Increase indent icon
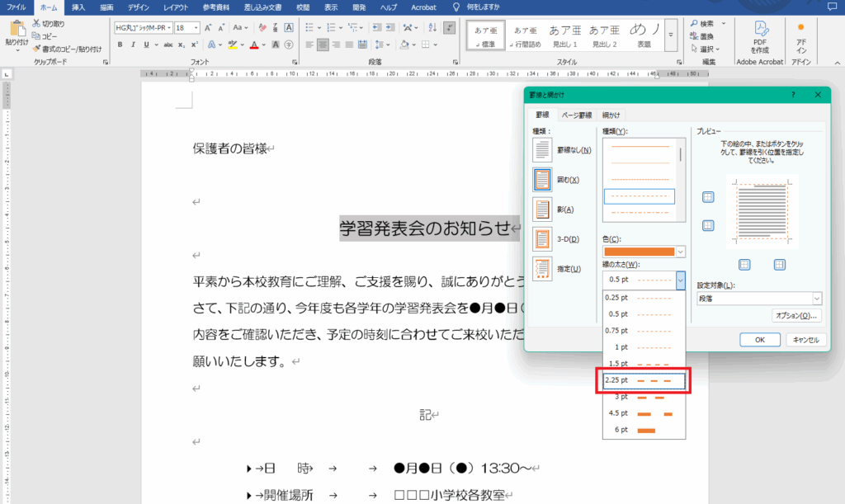The width and height of the screenshot is (845, 504). click(390, 27)
